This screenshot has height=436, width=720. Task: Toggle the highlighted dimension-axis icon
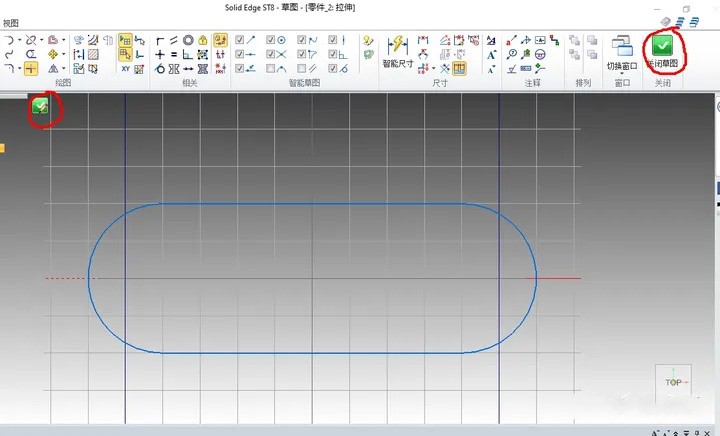[459, 69]
